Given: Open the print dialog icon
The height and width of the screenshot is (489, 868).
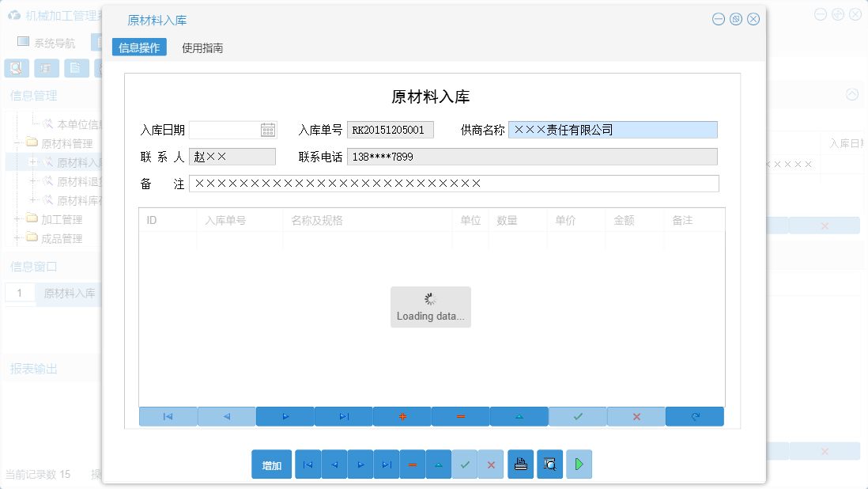Looking at the screenshot, I should pyautogui.click(x=520, y=464).
